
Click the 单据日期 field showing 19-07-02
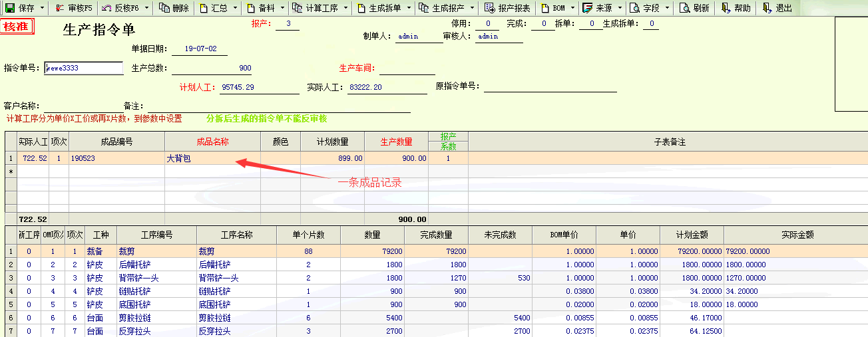point(200,49)
